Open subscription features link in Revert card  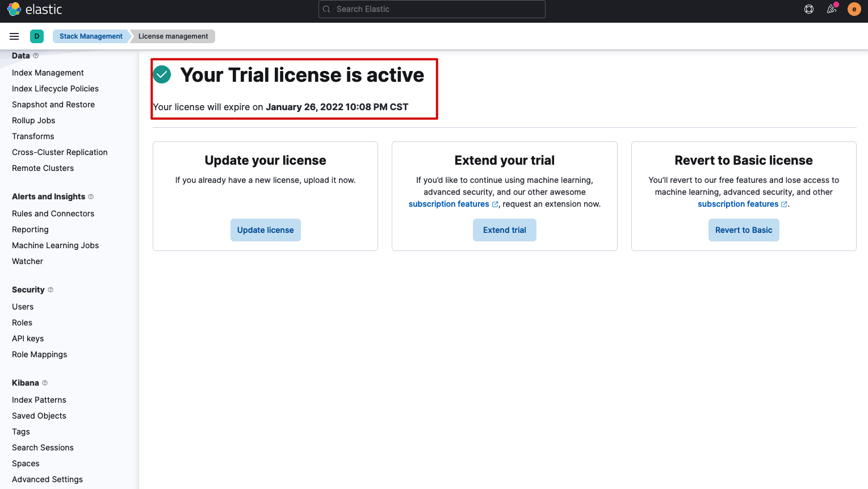742,204
